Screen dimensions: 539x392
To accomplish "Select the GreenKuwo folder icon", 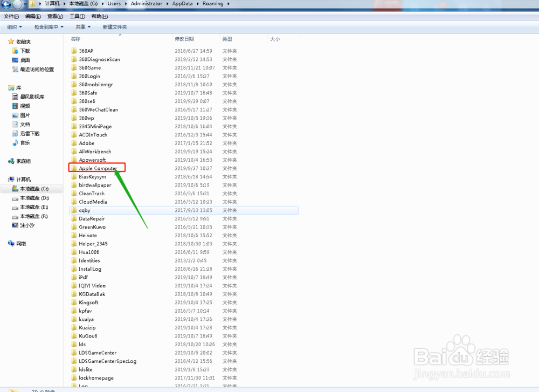I will 74,226.
